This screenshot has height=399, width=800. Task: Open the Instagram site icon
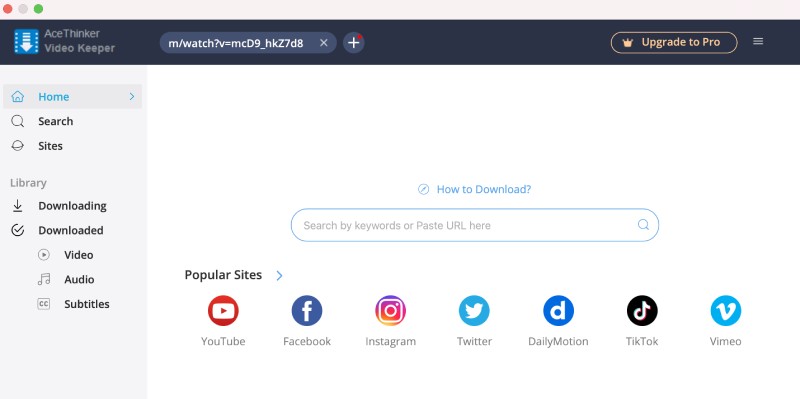[x=390, y=310]
